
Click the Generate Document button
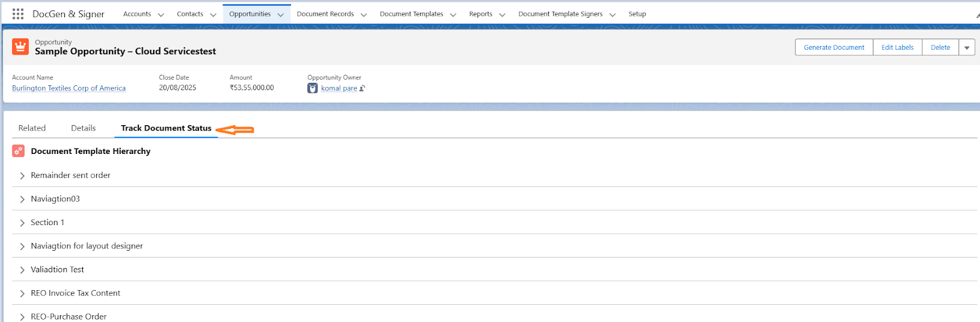834,47
